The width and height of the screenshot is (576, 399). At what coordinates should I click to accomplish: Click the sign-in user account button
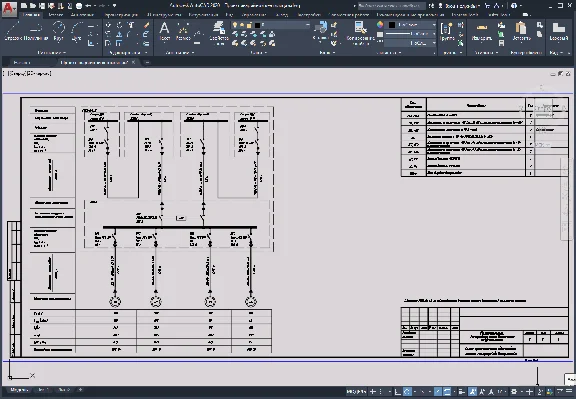(459, 6)
